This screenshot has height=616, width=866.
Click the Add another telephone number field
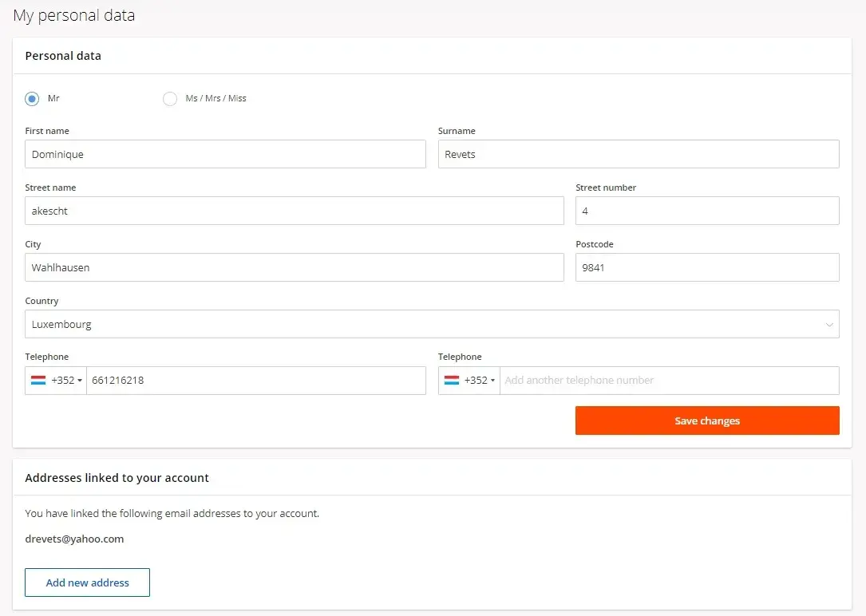(x=669, y=381)
